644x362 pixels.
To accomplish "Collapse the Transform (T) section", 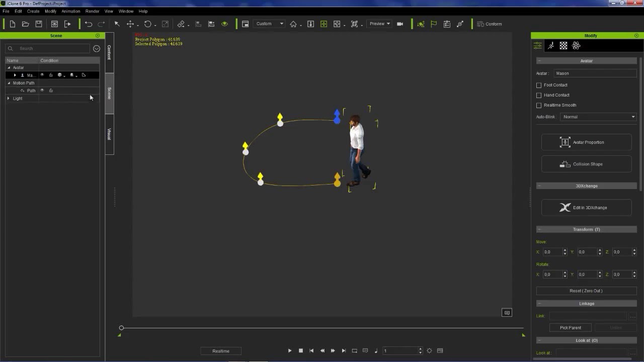I will pyautogui.click(x=539, y=229).
